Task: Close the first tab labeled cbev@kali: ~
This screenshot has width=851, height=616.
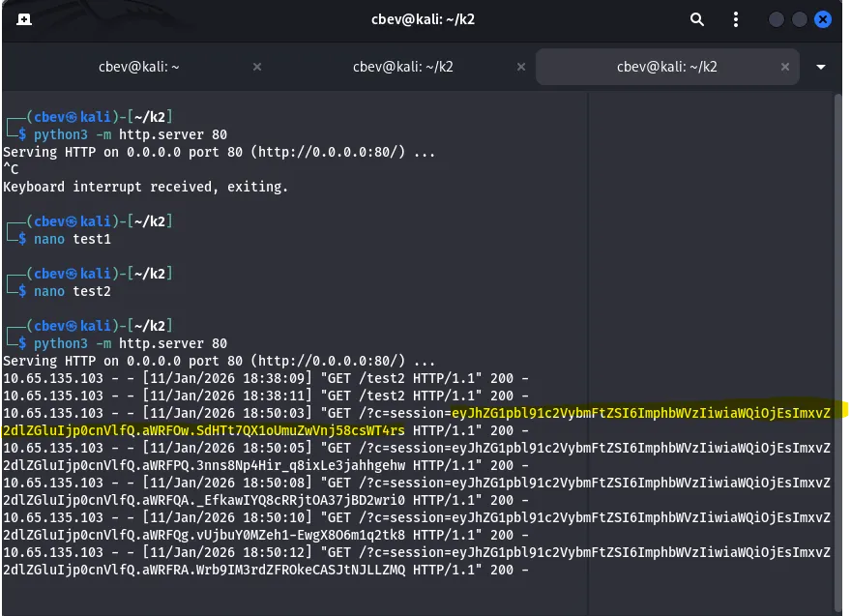Action: [x=257, y=67]
